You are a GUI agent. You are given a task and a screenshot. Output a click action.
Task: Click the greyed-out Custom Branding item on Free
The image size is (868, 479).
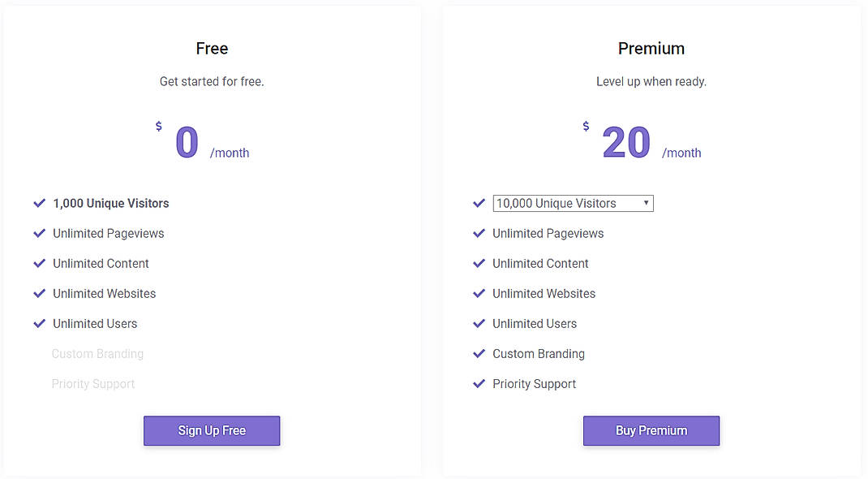[x=97, y=353]
